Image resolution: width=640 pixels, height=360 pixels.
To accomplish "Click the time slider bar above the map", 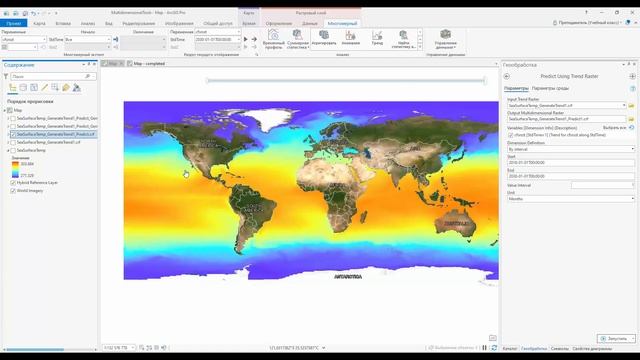I will tap(346, 80).
